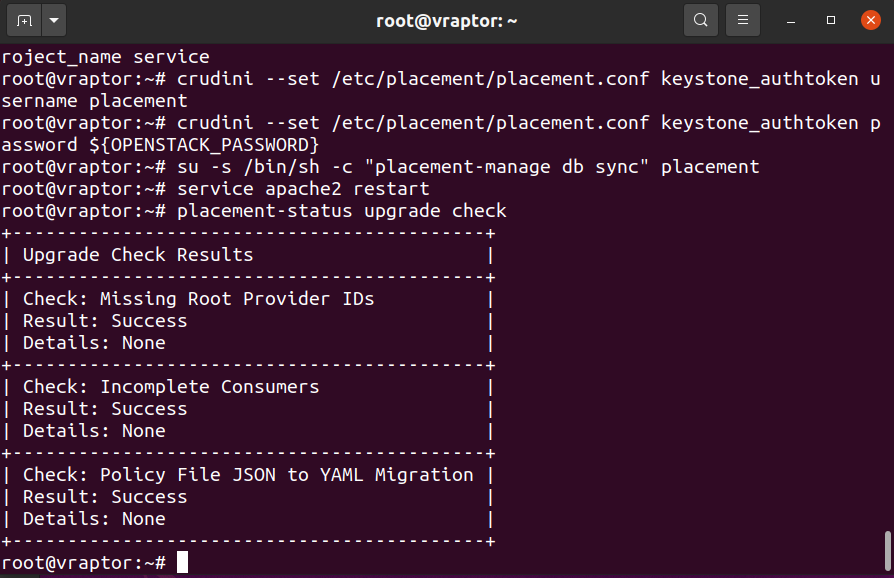Image resolution: width=894 pixels, height=578 pixels.
Task: Open a new terminal tab
Action: tap(24, 21)
